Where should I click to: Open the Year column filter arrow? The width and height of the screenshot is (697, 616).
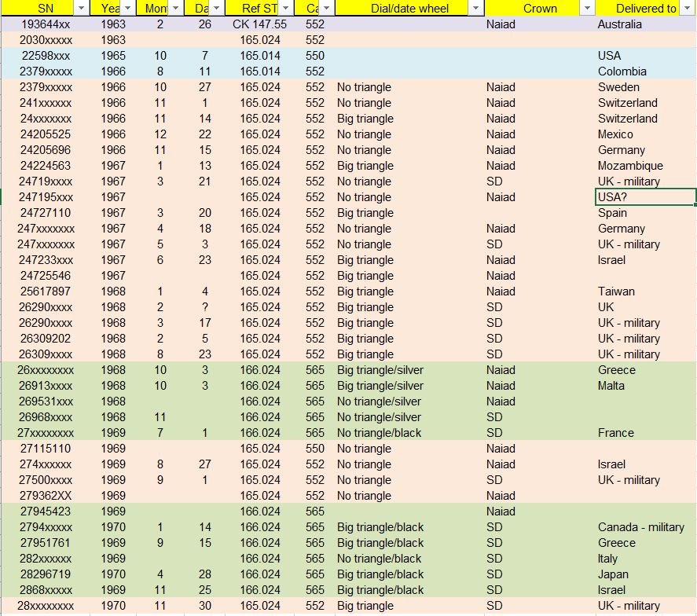(127, 9)
